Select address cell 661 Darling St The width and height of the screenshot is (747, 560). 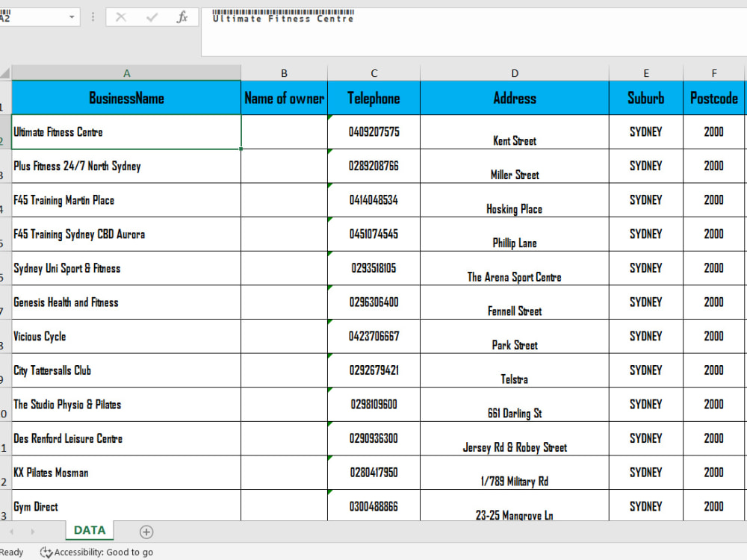(x=515, y=404)
